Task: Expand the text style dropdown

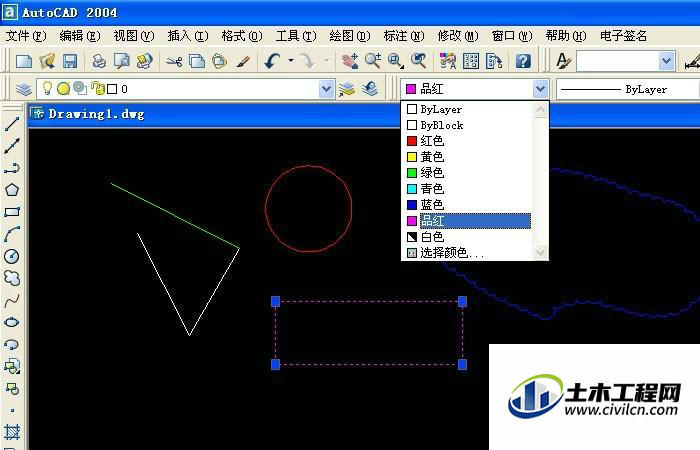Action: 667,61
